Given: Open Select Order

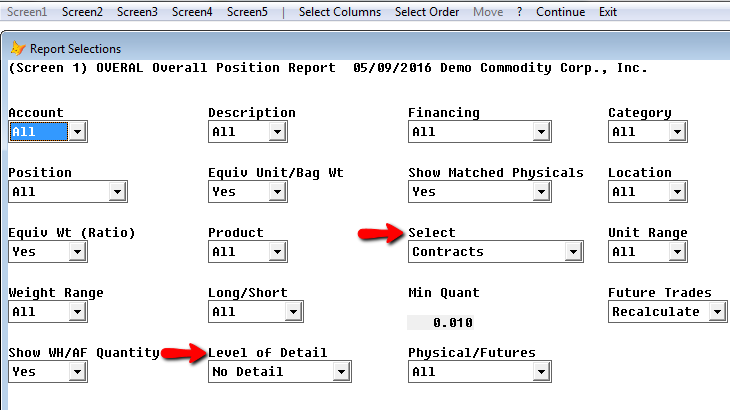Looking at the screenshot, I should [427, 12].
